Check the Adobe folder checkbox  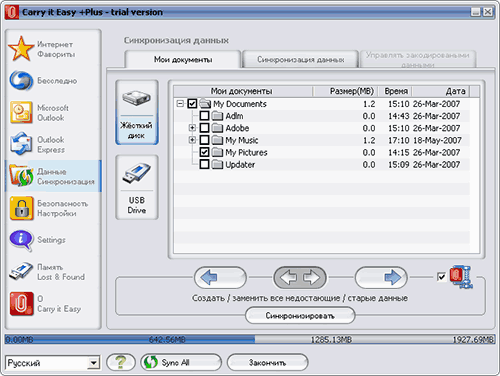204,128
